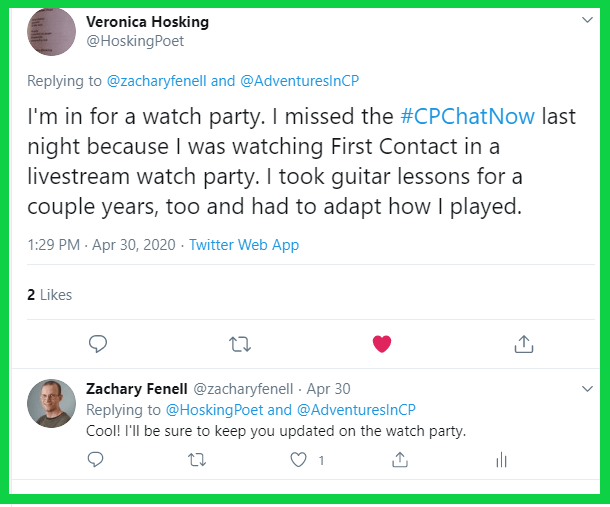610x507 pixels.
Task: Like Zachary Fenell's reply
Action: coord(297,460)
